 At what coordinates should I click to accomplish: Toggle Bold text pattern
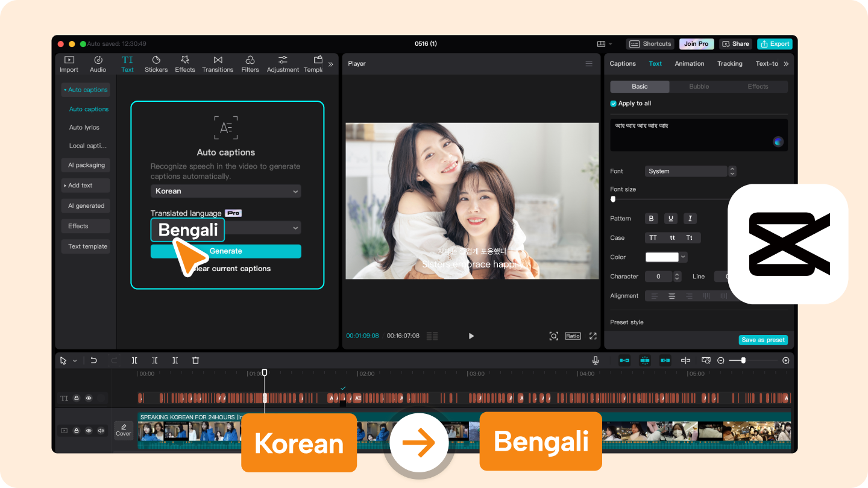pyautogui.click(x=651, y=219)
